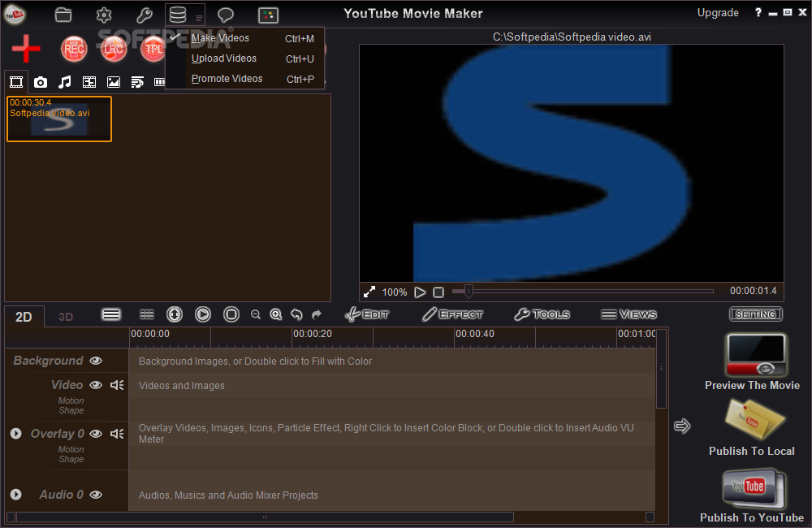
Task: Select the Softpedia video.avi thumbnail
Action: pos(59,119)
